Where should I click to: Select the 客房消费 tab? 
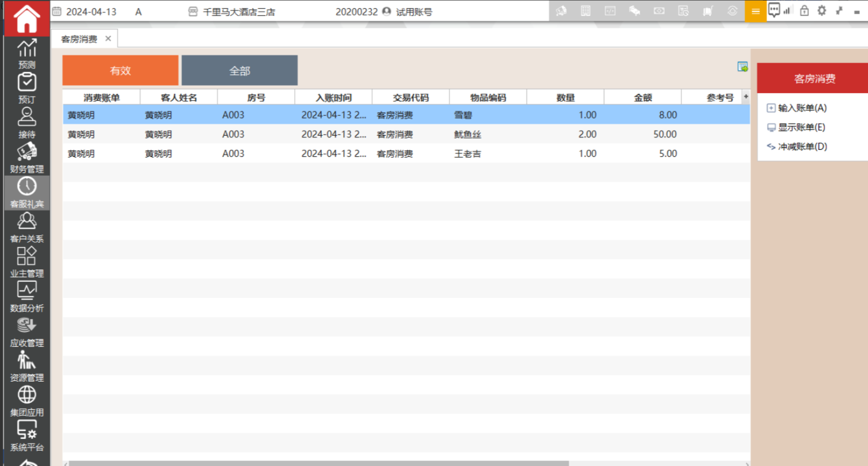pyautogui.click(x=79, y=39)
